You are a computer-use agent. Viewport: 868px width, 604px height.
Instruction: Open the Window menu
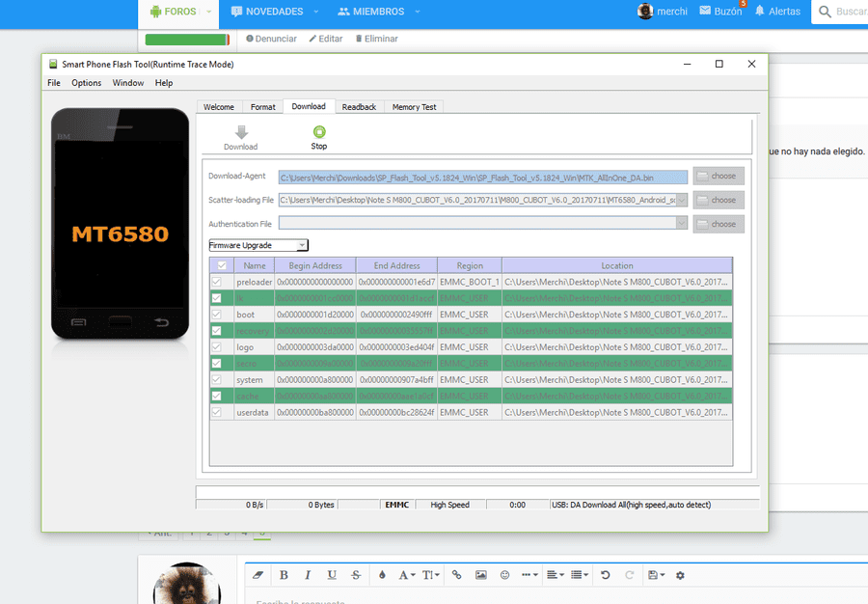[x=128, y=83]
